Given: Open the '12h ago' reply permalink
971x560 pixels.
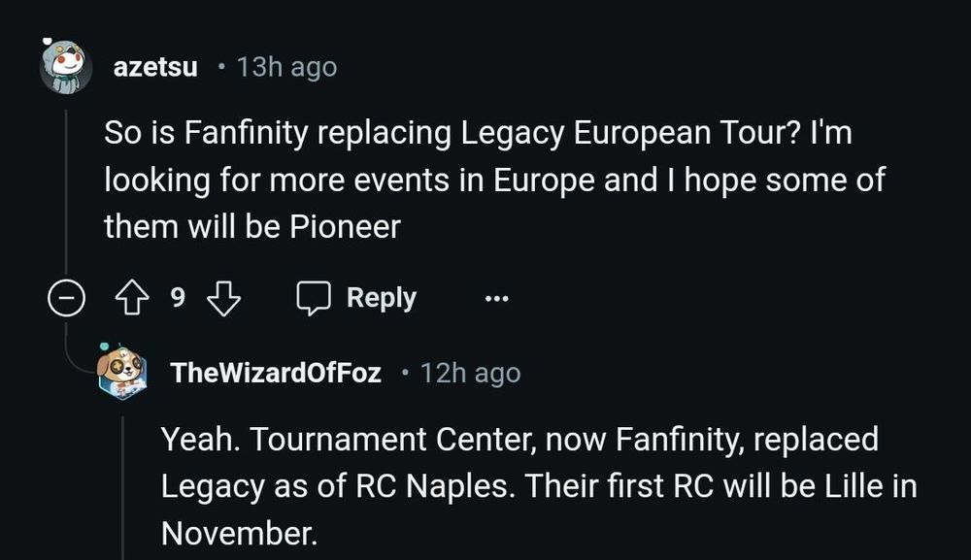Looking at the screenshot, I should [470, 373].
